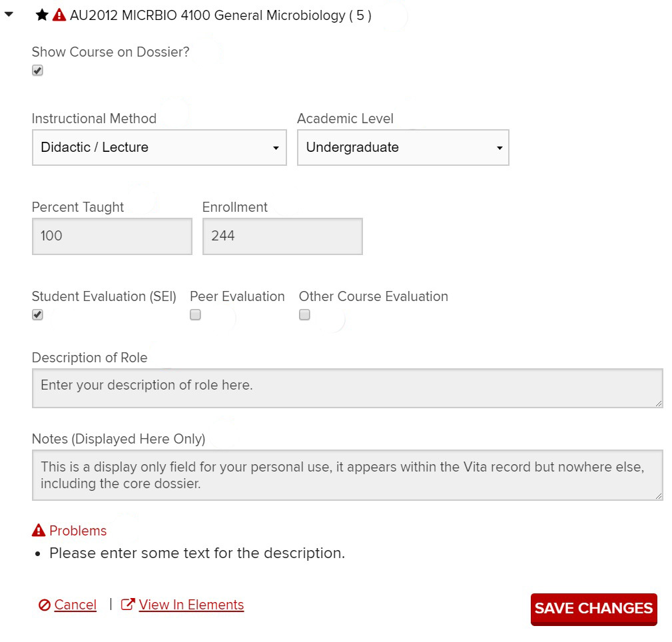This screenshot has height=642, width=672.
Task: Open the Academic Level dropdown
Action: click(402, 147)
